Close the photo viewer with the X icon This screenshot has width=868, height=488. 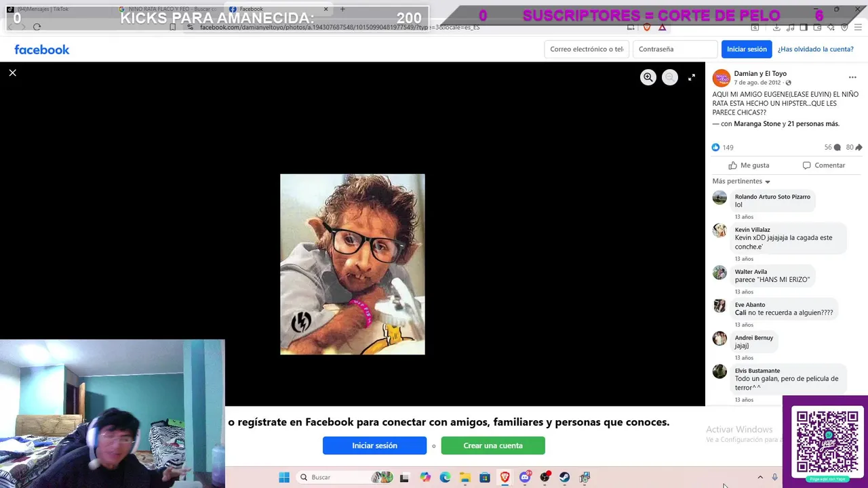(12, 73)
